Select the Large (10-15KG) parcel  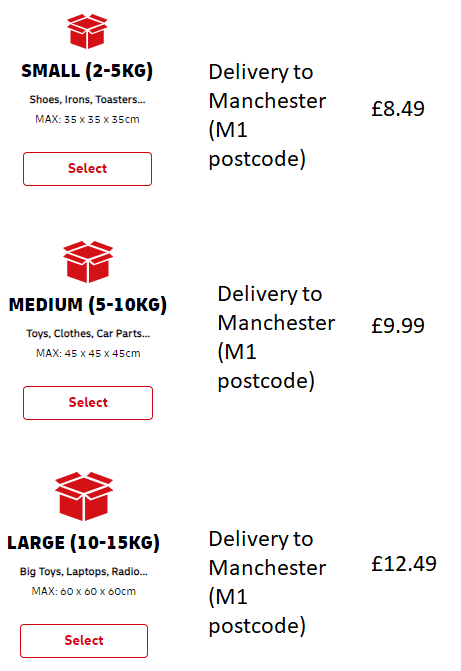(84, 641)
